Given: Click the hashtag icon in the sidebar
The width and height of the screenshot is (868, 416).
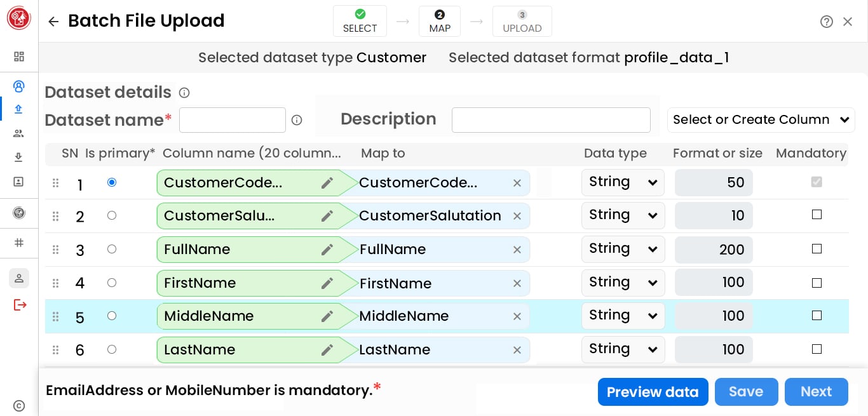Looking at the screenshot, I should click(x=19, y=242).
